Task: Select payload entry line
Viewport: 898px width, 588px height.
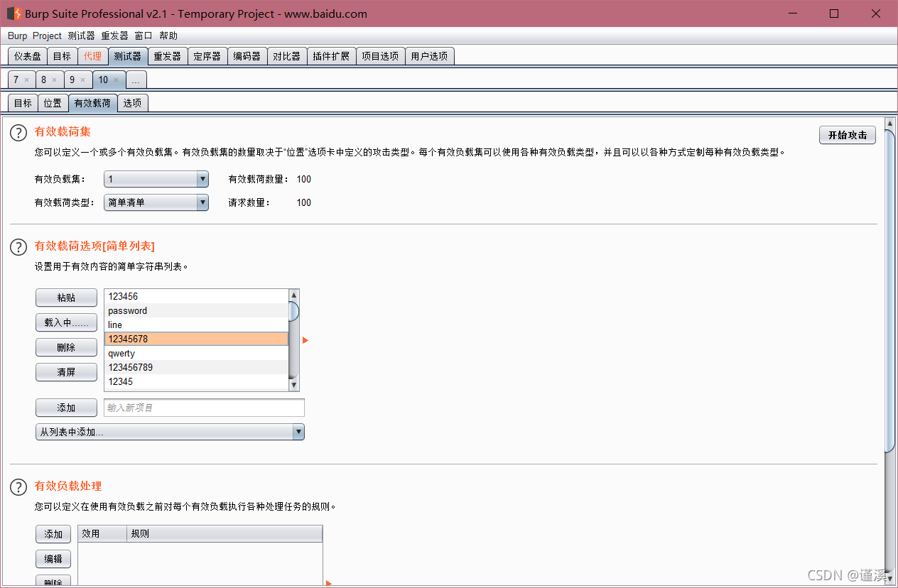Action: click(196, 325)
